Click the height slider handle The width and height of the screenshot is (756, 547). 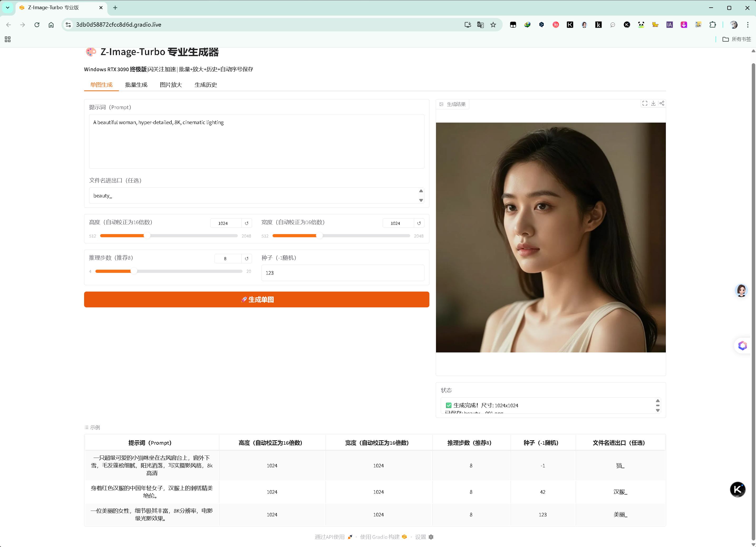(x=147, y=236)
